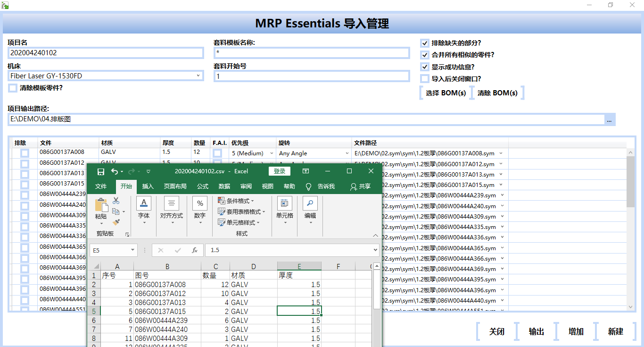Open 优先级 5 (Medium) dropdown for 086G00137A008
Screen dimensions: 644x347
click(272, 153)
